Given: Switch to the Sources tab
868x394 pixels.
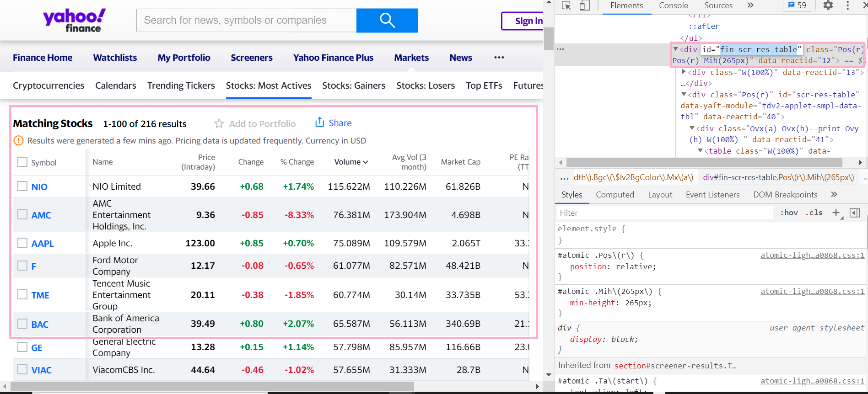Looking at the screenshot, I should click(718, 5).
